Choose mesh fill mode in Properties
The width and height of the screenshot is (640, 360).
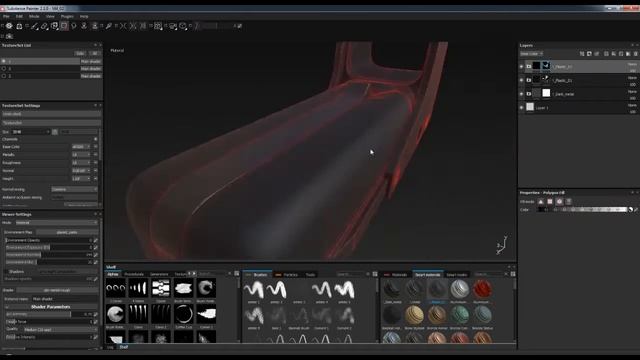(x=559, y=202)
